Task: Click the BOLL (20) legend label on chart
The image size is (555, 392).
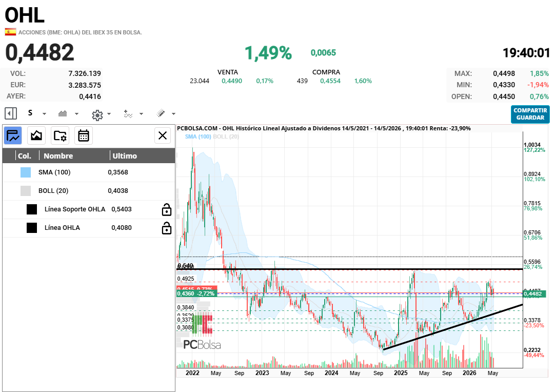Action: pos(226,136)
